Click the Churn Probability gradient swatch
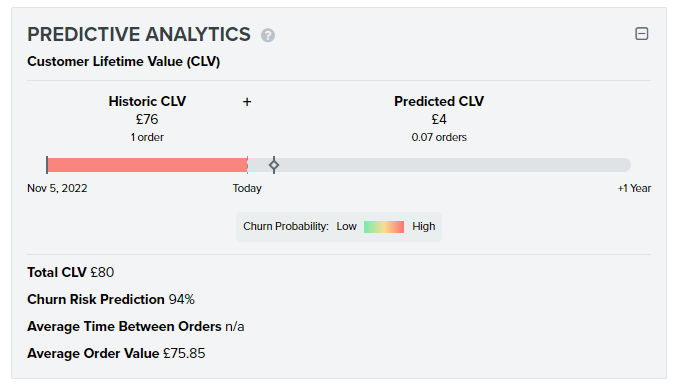The width and height of the screenshot is (676, 389). [384, 226]
